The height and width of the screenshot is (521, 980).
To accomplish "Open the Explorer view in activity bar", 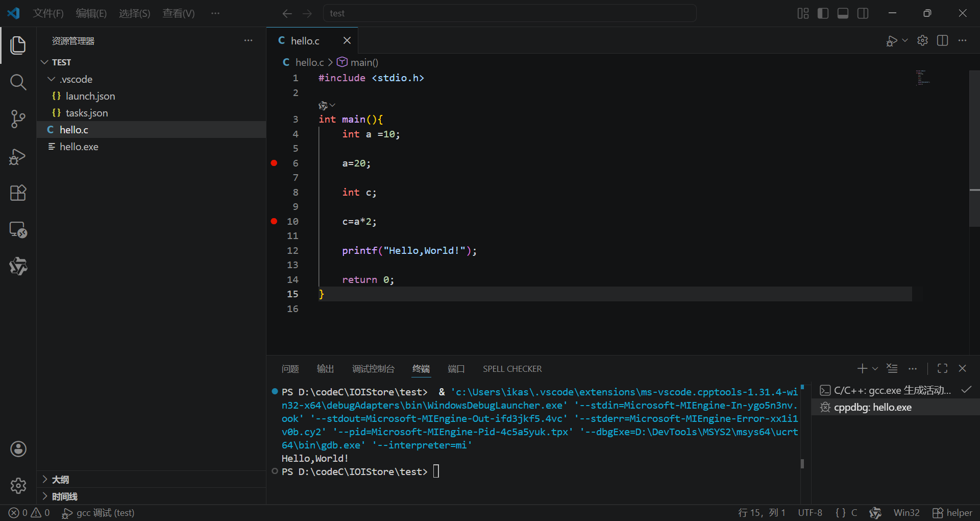I will tap(18, 45).
